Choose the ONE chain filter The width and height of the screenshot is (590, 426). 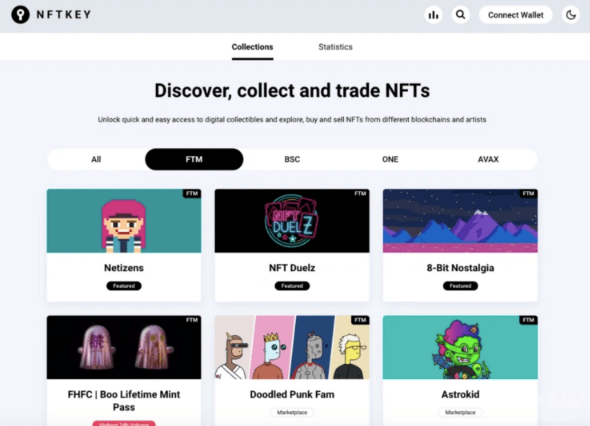point(390,159)
